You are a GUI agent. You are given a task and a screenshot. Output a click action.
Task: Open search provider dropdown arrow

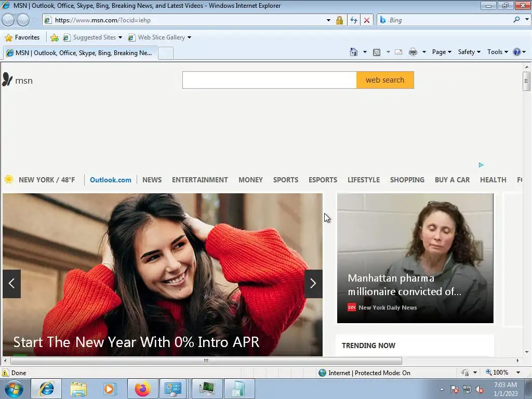pyautogui.click(x=526, y=20)
